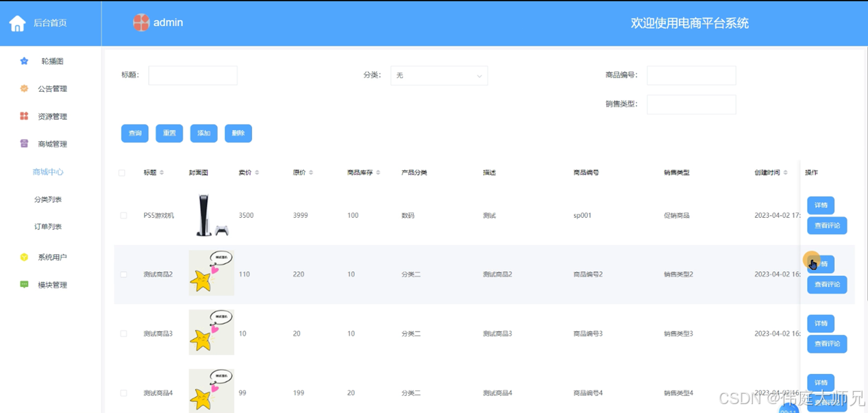Click the purple shop icon next to 商城管理
This screenshot has width=868, height=413.
24,143
